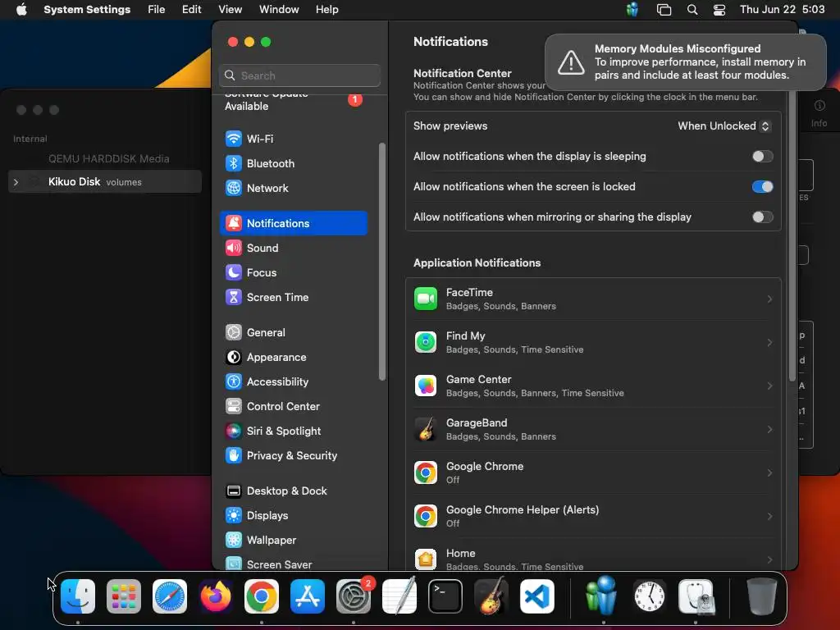Click the sidebar vertical scrollbar
The height and width of the screenshot is (630, 840).
tap(382, 262)
